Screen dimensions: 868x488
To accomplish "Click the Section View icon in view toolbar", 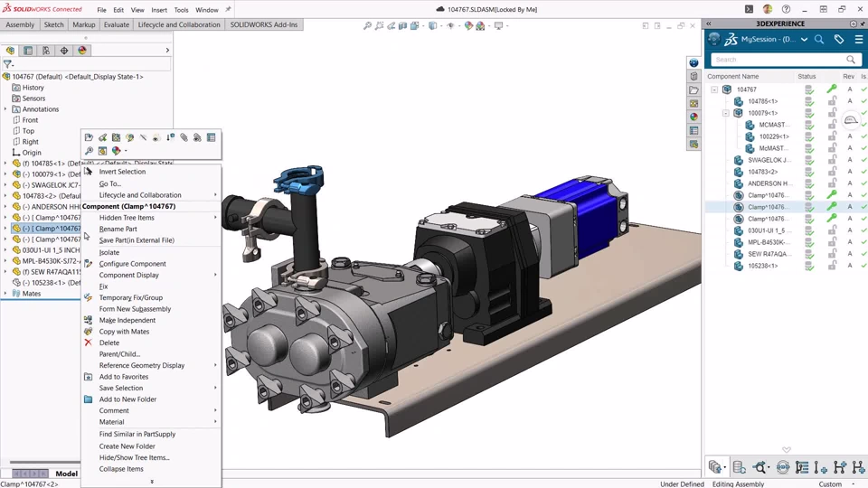I will point(403,25).
